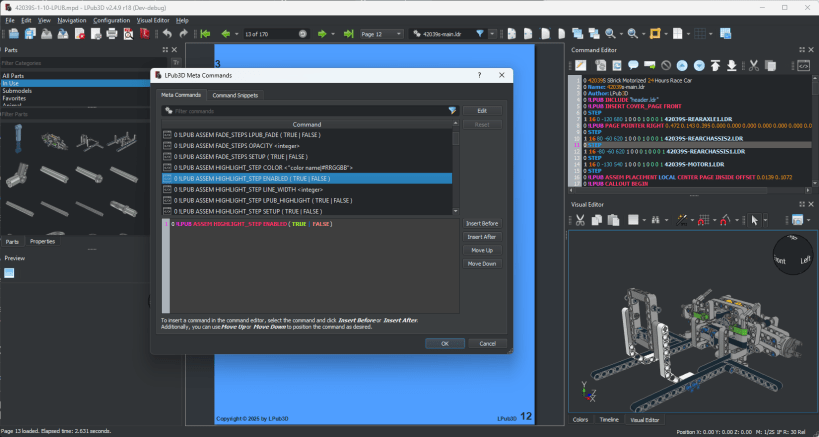The height and width of the screenshot is (437, 819).
Task: Click the export PDF icon
Action: tap(145, 33)
